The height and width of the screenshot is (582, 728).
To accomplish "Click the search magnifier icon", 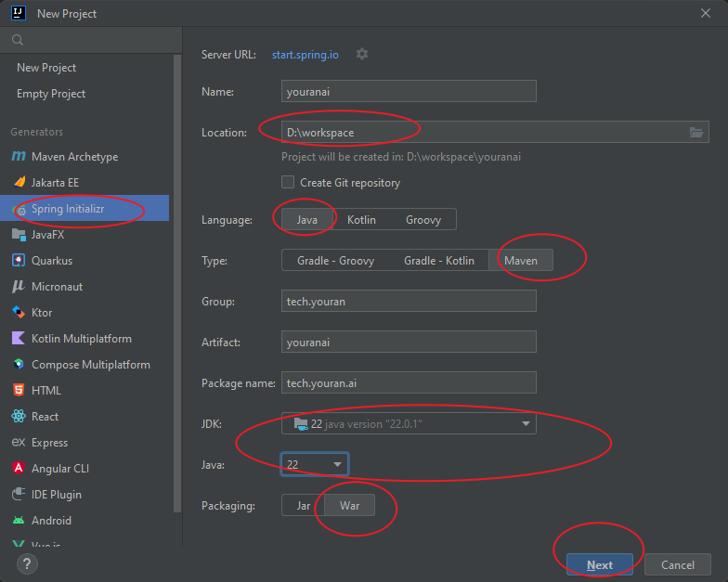I will (18, 40).
